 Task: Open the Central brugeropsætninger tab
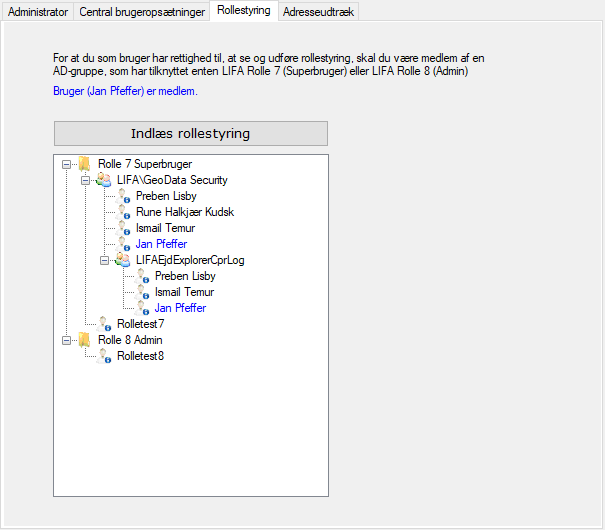(x=142, y=12)
